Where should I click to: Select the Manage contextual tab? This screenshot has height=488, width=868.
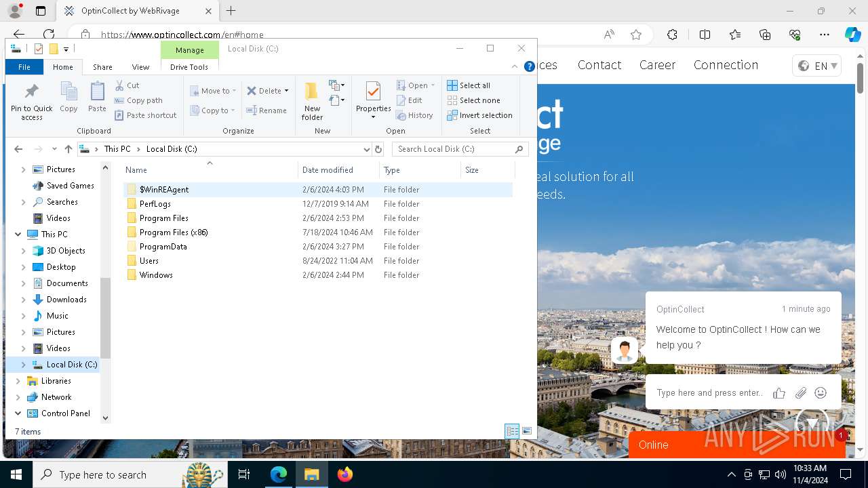pos(190,50)
